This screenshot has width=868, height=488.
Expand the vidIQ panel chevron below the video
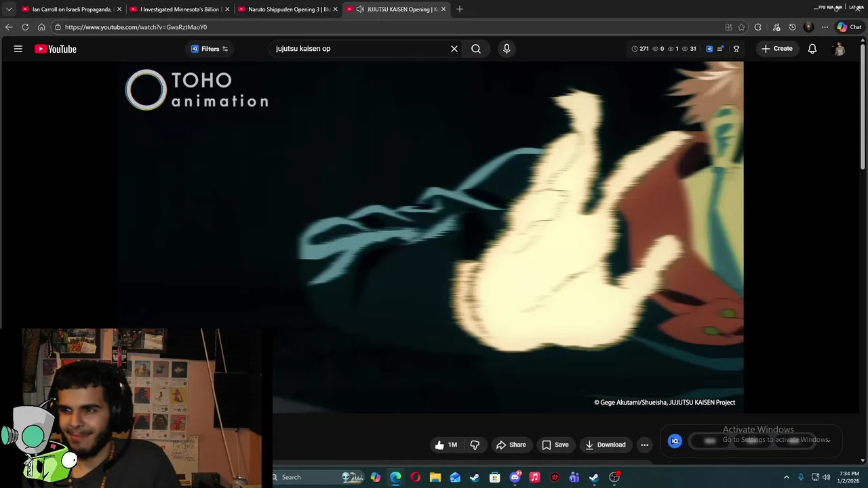pyautogui.click(x=828, y=441)
